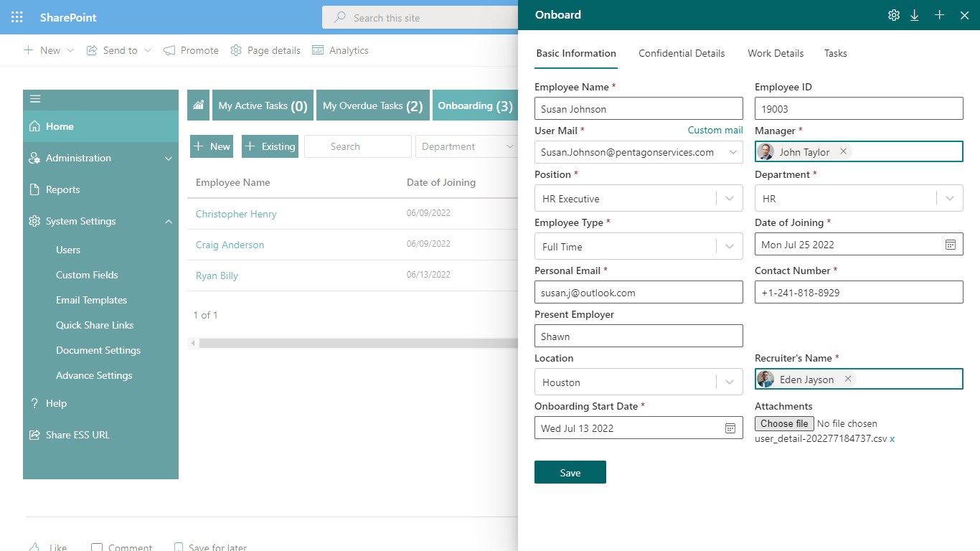Click the Employee ID input field
Screen dimensions: 980x551
coord(859,108)
